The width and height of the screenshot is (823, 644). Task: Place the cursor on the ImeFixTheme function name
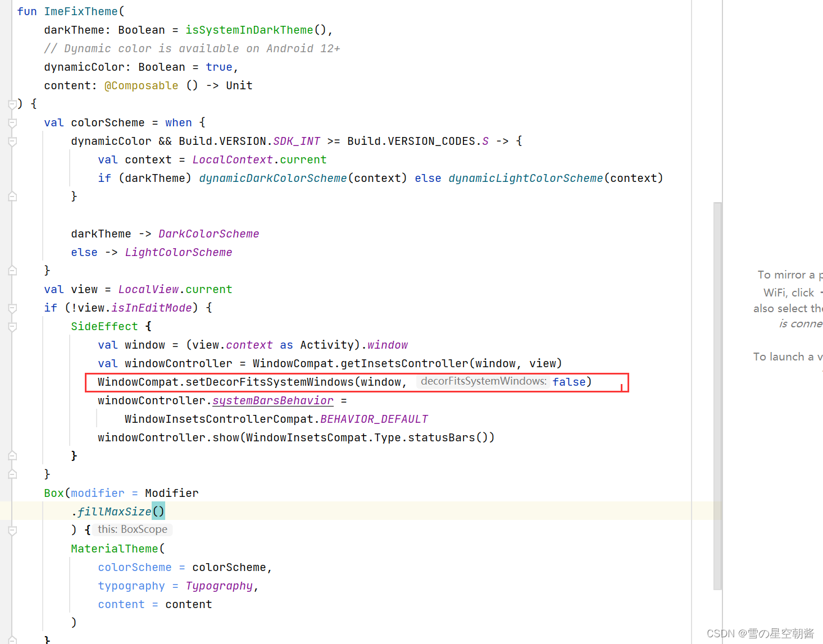click(x=81, y=11)
